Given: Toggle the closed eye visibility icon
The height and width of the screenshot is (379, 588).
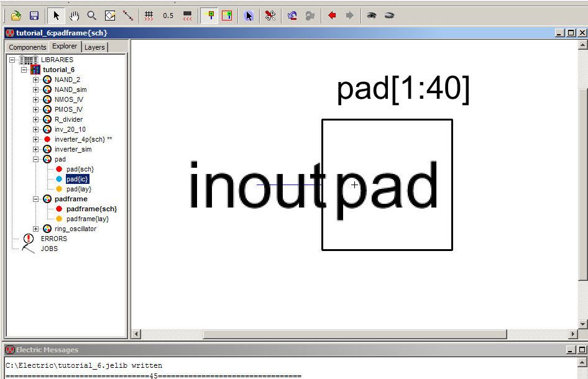Looking at the screenshot, I should click(x=389, y=16).
